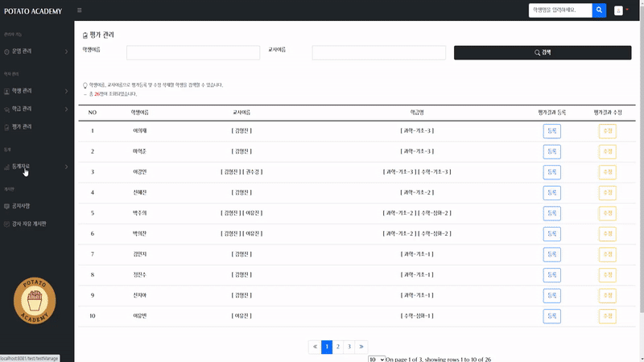Click class cell '[ 수학-심화-1 ]' in row 10
Image resolution: width=644 pixels, height=362 pixels.
[x=417, y=316]
